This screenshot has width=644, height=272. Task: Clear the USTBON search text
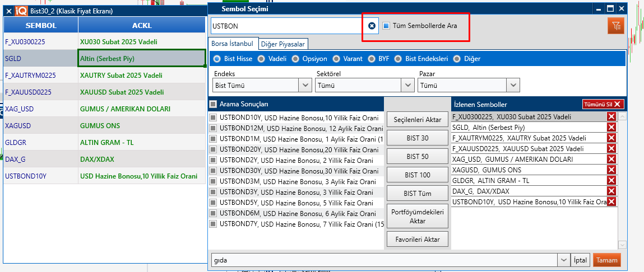(372, 26)
